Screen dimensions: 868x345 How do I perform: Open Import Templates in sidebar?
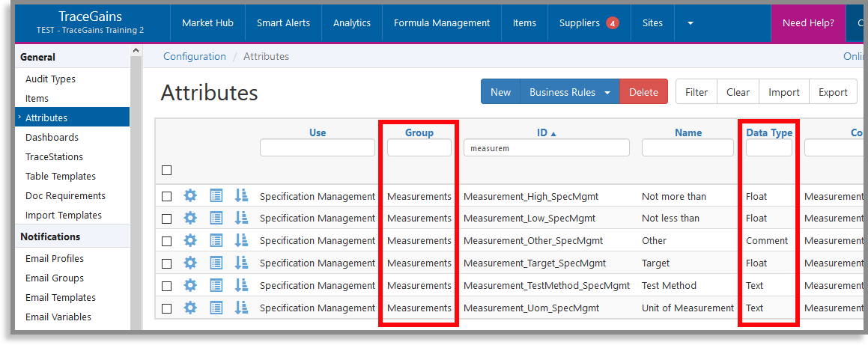(x=64, y=215)
